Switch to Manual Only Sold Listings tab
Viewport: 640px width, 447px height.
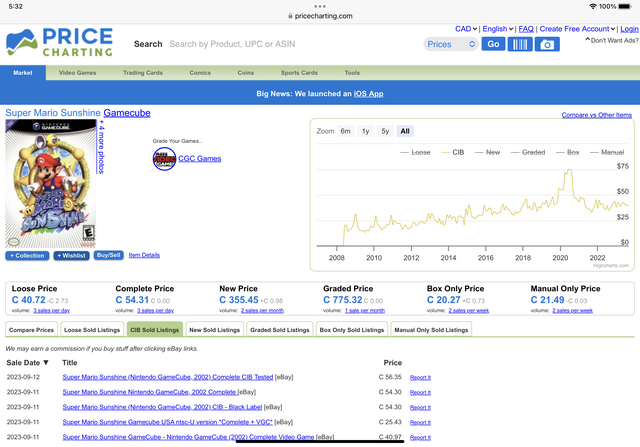tap(431, 329)
